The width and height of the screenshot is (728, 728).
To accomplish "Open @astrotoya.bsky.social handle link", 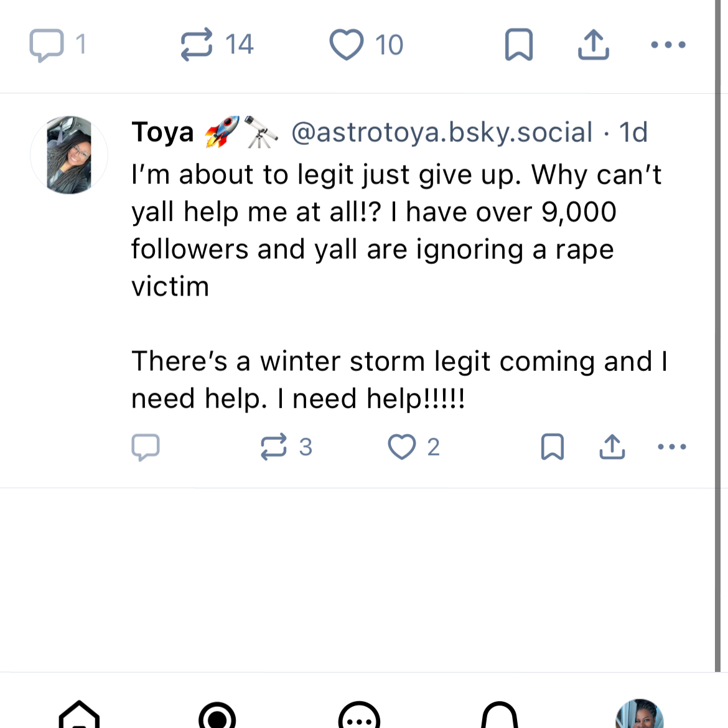I will pyautogui.click(x=441, y=133).
